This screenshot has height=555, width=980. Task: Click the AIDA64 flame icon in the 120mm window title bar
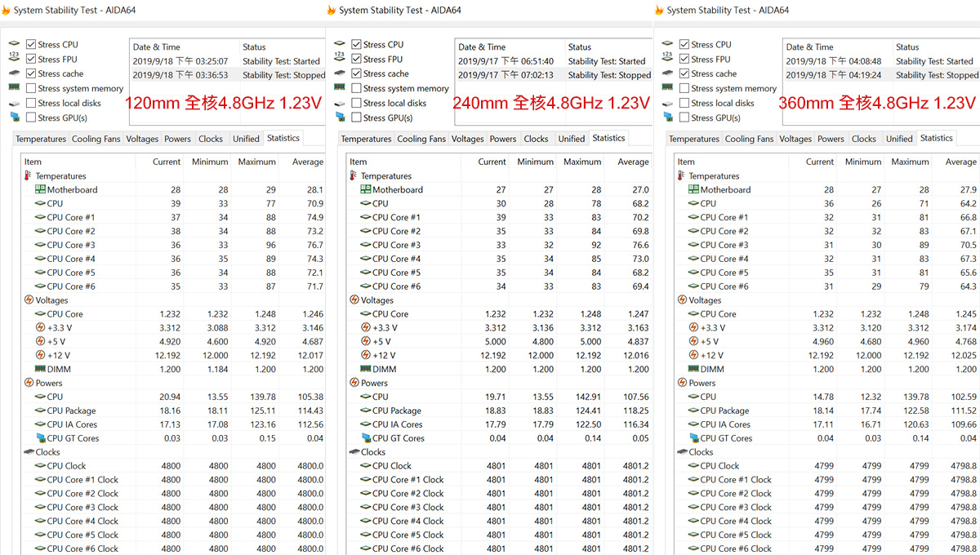6,10
